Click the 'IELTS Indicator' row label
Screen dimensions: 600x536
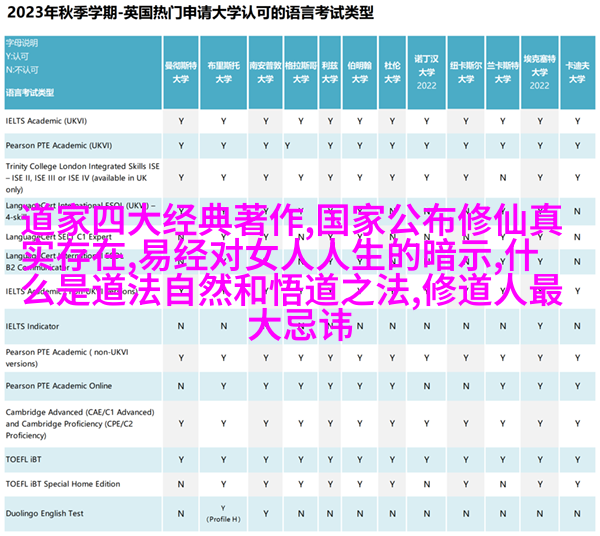point(33,326)
